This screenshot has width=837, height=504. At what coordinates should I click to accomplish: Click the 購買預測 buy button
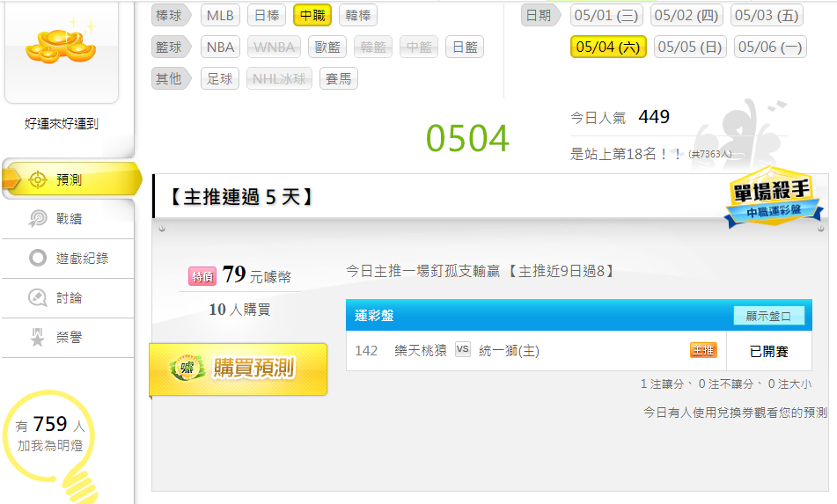point(239,369)
